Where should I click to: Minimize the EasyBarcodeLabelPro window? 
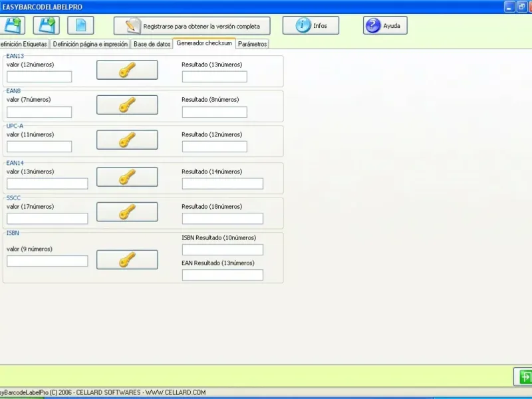tap(509, 7)
